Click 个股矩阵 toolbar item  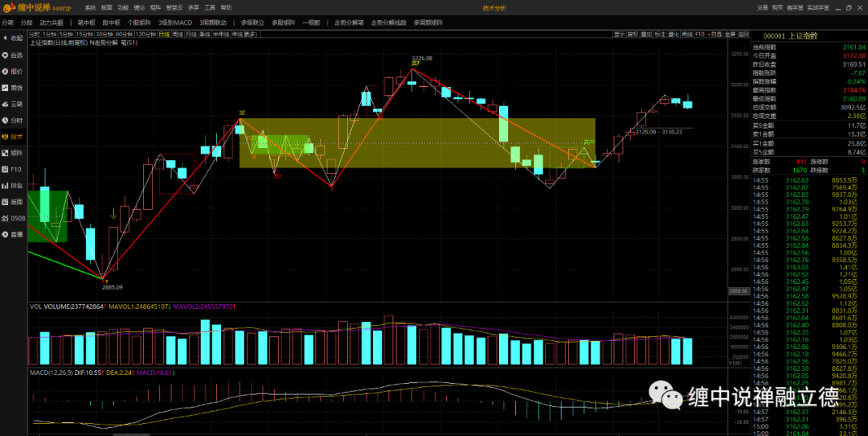140,23
